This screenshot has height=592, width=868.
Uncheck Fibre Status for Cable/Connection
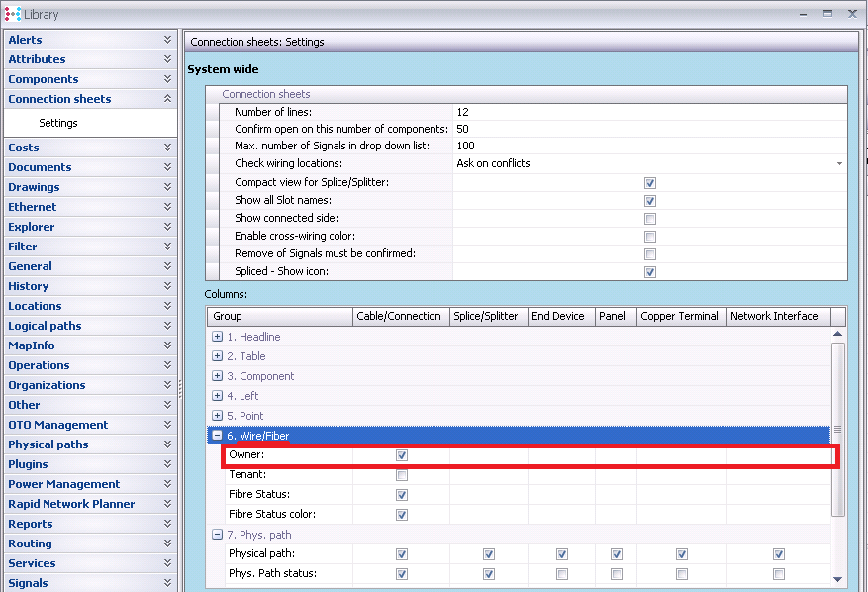click(402, 495)
